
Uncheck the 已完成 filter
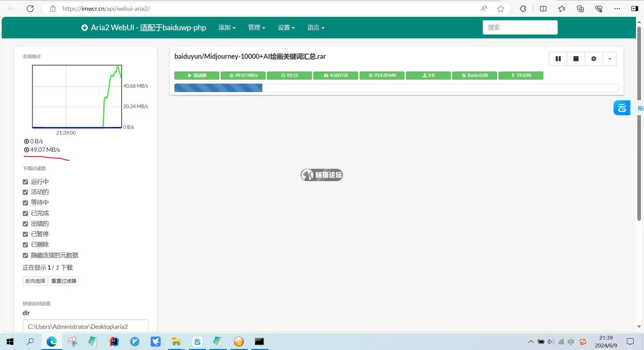pos(25,213)
